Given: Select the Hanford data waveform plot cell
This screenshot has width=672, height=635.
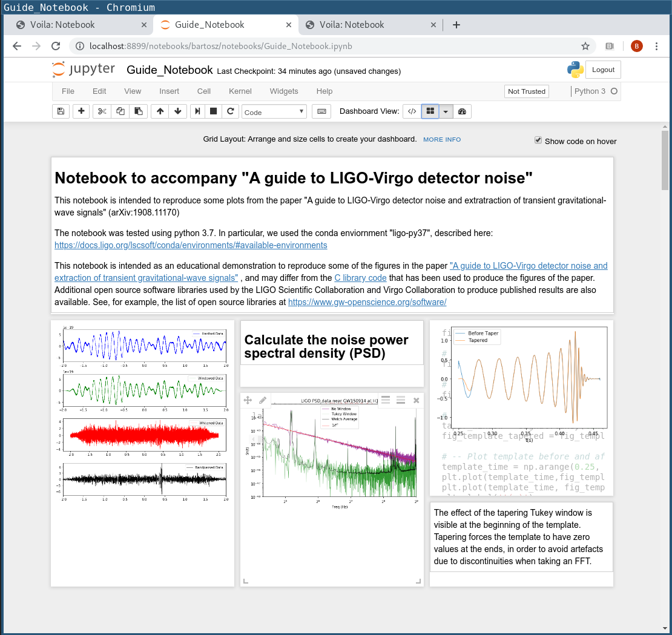Looking at the screenshot, I should click(x=143, y=453).
